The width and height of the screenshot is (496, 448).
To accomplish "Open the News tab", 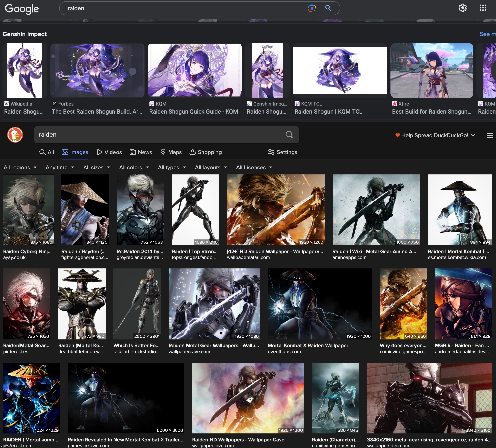I will (141, 152).
